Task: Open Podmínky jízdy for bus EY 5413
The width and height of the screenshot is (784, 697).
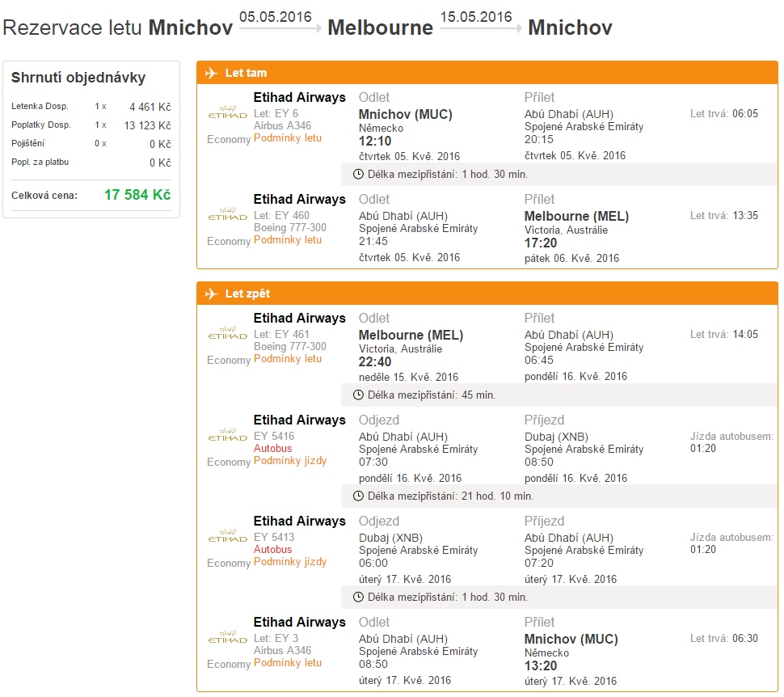Action: [290, 562]
